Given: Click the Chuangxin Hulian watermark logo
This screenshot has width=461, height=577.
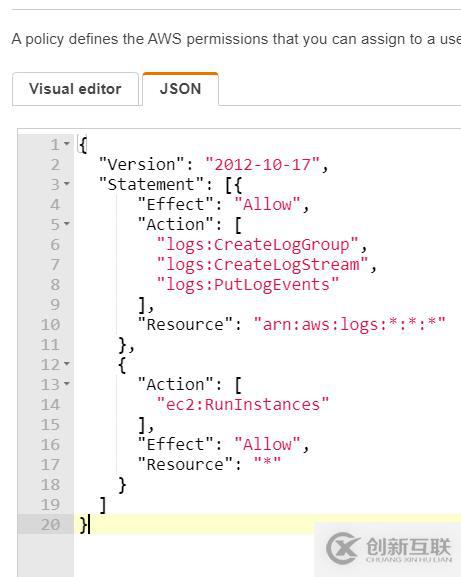Looking at the screenshot, I should click(x=389, y=548).
